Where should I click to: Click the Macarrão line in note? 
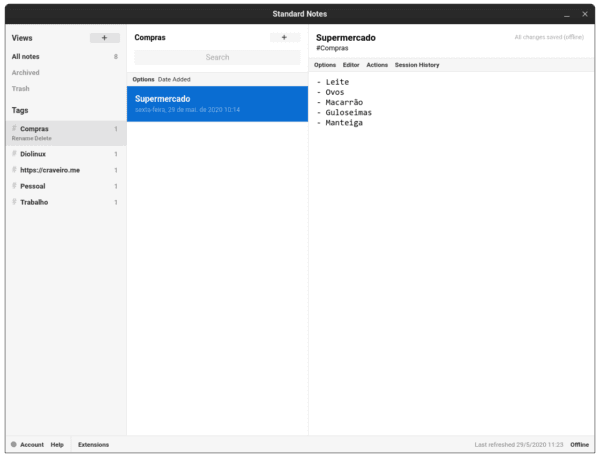(x=340, y=102)
